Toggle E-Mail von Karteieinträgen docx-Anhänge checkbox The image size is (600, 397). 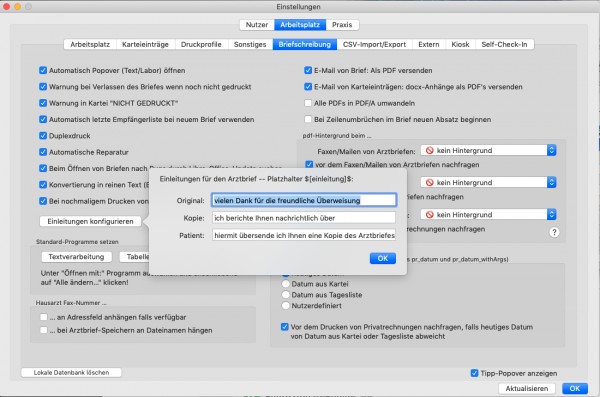point(308,87)
